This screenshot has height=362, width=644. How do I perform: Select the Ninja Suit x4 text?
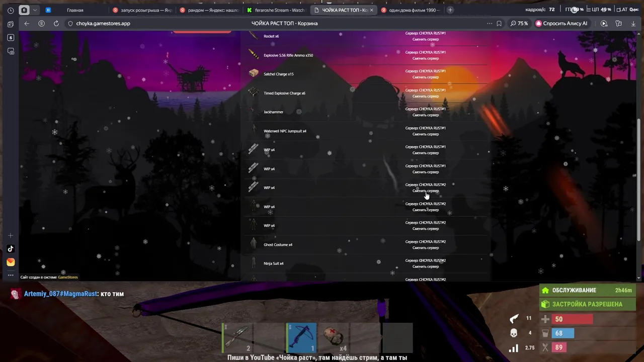274,263
